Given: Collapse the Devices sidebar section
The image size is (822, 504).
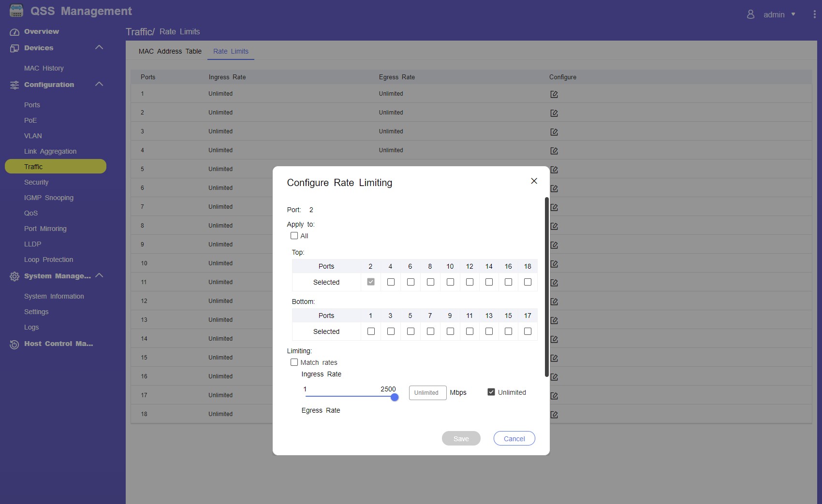Looking at the screenshot, I should click(x=99, y=47).
